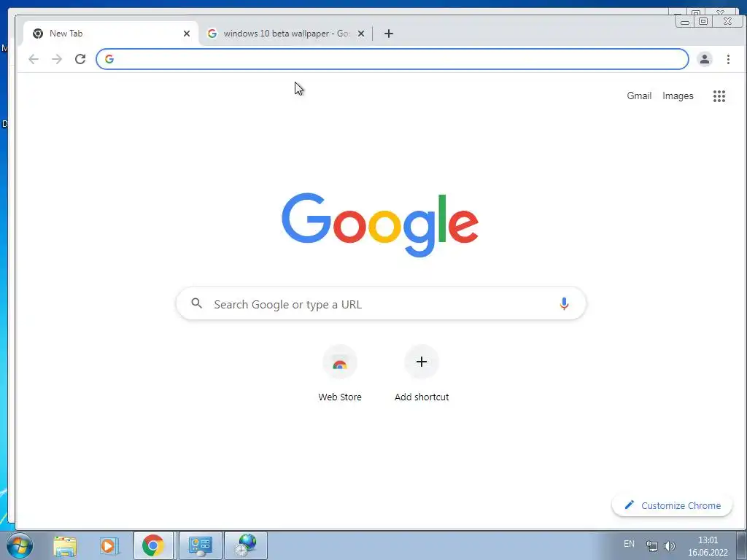Focus the Chrome address bar

pos(392,59)
